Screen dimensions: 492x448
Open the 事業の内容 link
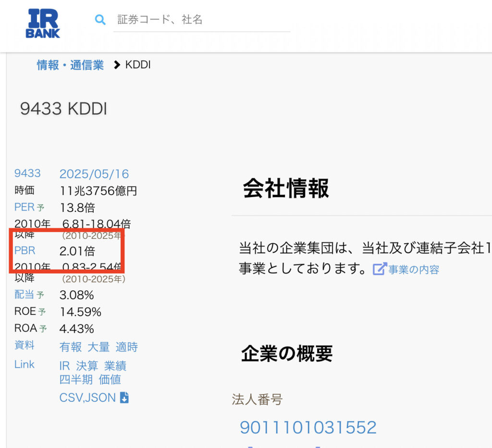pyautogui.click(x=414, y=269)
